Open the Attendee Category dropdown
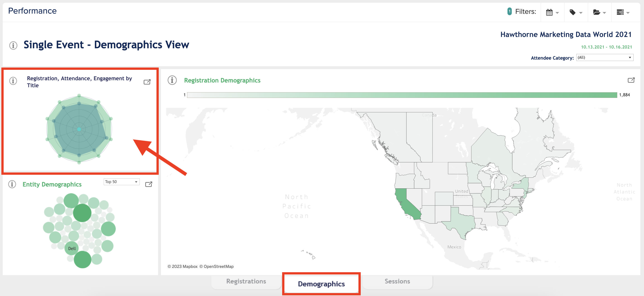Viewport: 644px width, 296px height. point(605,57)
